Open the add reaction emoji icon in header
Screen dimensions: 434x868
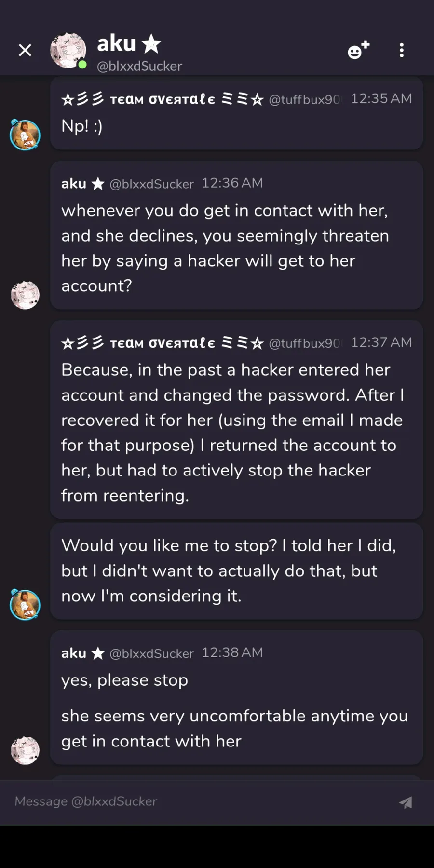pos(358,50)
